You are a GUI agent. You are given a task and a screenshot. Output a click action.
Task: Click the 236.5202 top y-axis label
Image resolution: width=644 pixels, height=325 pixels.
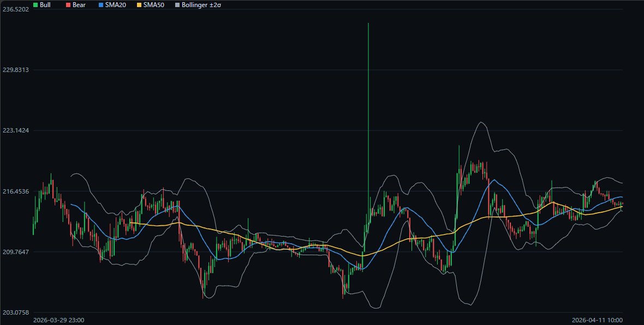click(x=15, y=10)
